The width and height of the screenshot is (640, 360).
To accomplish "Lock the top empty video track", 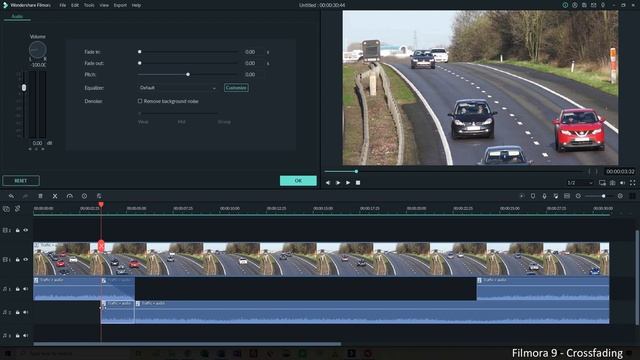I will click(x=18, y=230).
